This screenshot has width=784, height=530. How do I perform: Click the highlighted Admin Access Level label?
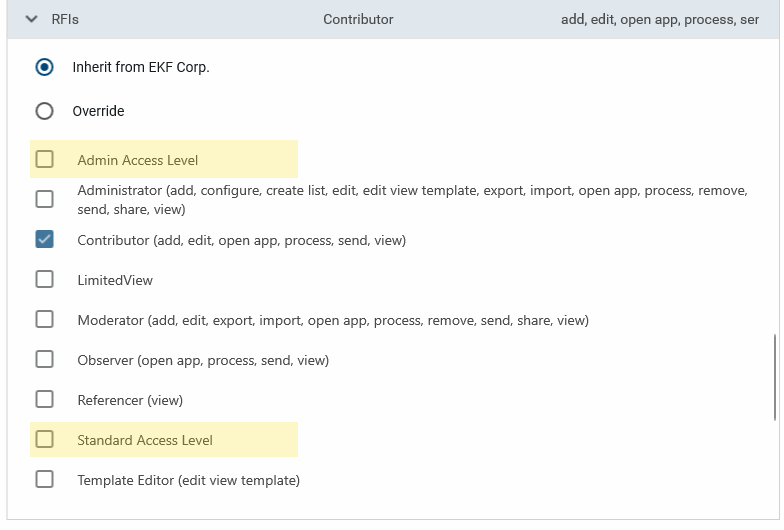138,160
